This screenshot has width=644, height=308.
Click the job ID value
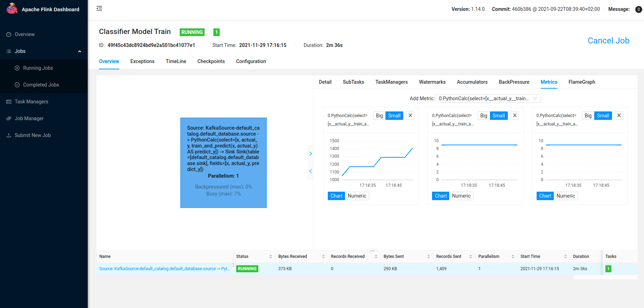tap(151, 45)
